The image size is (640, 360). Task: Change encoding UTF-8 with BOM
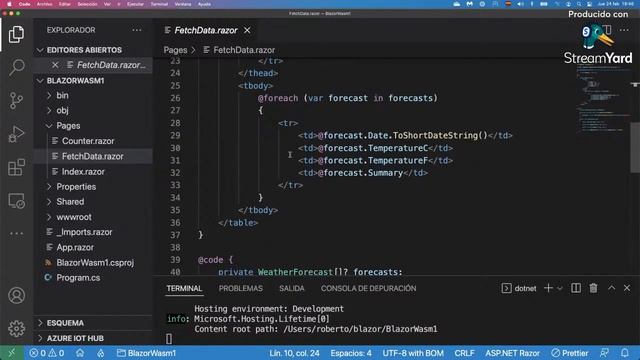[x=413, y=353]
